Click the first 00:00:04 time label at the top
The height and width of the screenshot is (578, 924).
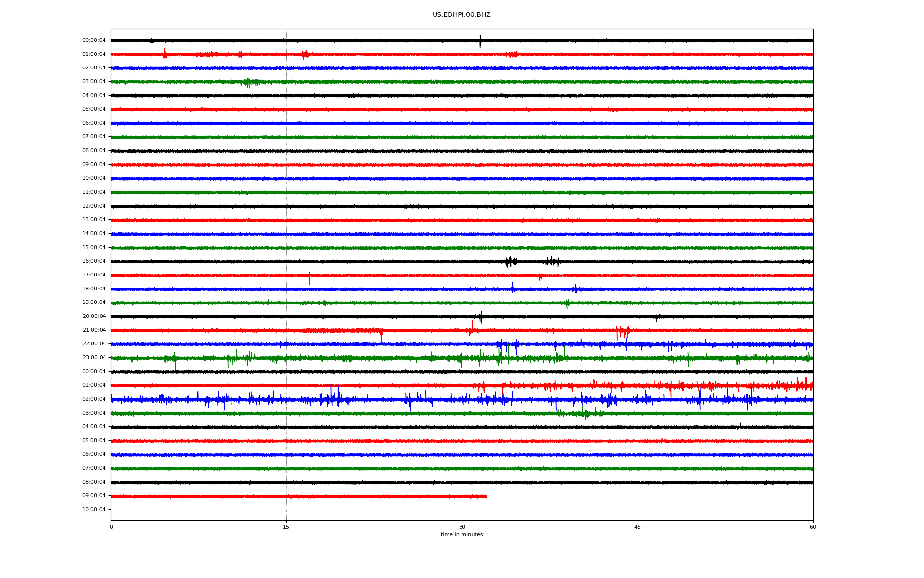tap(94, 40)
